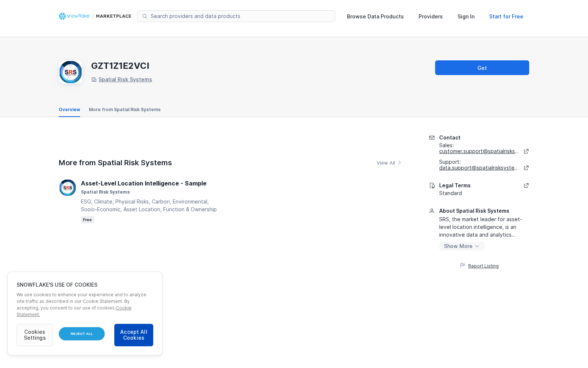The image size is (588, 368).
Task: Click the ESG, Climate, Physical Risks description text
Action: click(149, 205)
